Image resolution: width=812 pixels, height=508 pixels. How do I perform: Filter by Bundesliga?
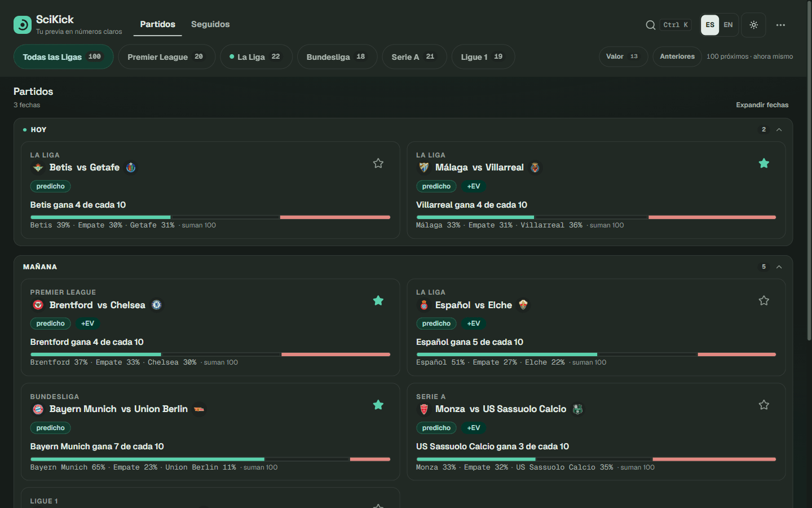(x=337, y=56)
